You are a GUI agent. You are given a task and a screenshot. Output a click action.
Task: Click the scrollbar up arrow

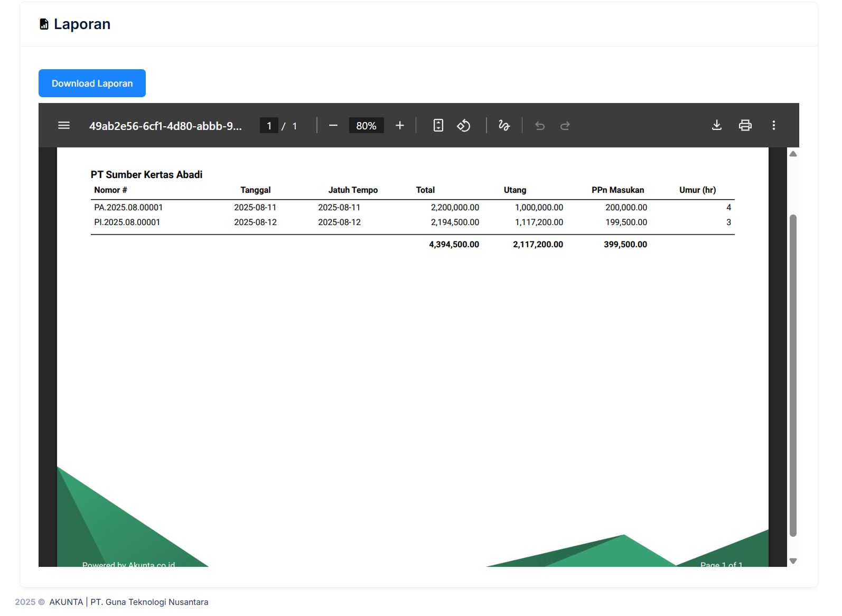tap(793, 154)
